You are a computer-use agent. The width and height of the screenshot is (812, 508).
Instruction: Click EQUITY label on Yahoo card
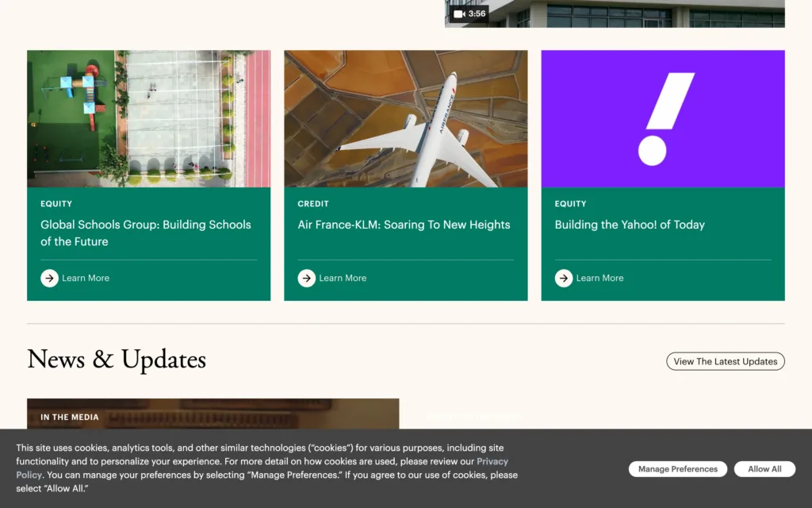[571, 204]
